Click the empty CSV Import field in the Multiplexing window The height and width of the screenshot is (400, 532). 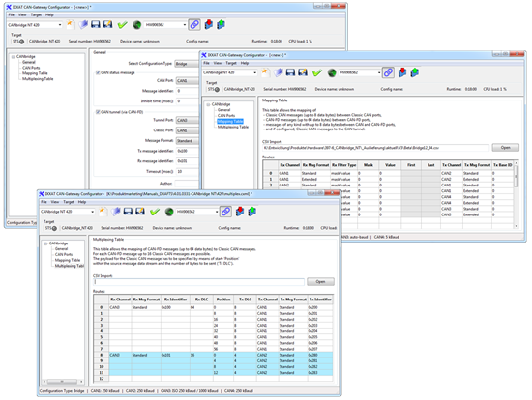[199, 282]
